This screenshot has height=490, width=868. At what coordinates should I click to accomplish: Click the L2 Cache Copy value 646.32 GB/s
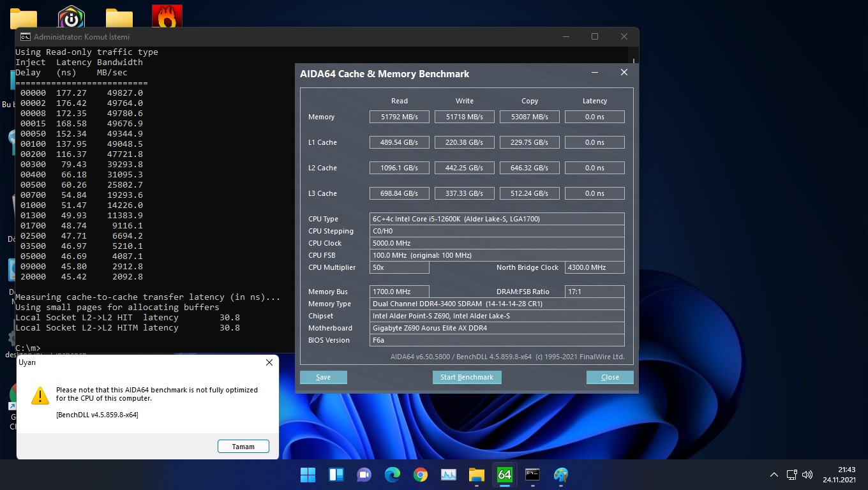(530, 168)
